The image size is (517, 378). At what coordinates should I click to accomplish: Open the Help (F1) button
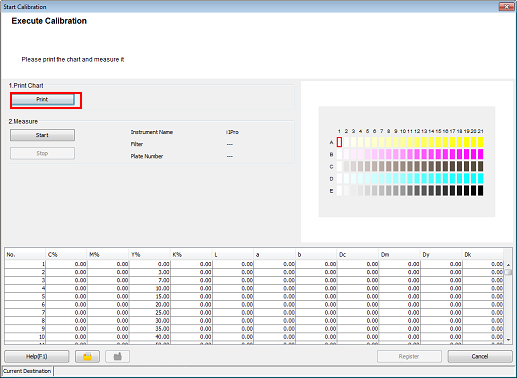pyautogui.click(x=37, y=356)
